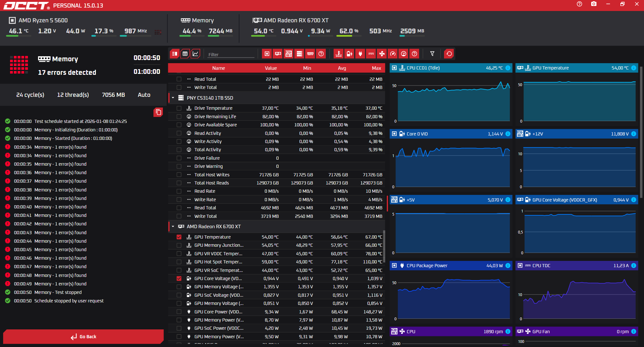
Task: Enable the GPU Hot Spot Temperature checkbox
Action: 179,262
